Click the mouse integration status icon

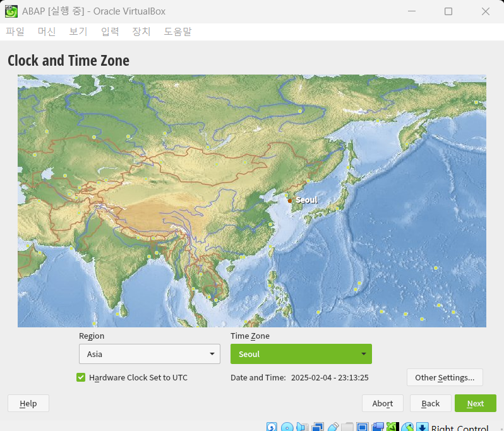click(x=407, y=427)
